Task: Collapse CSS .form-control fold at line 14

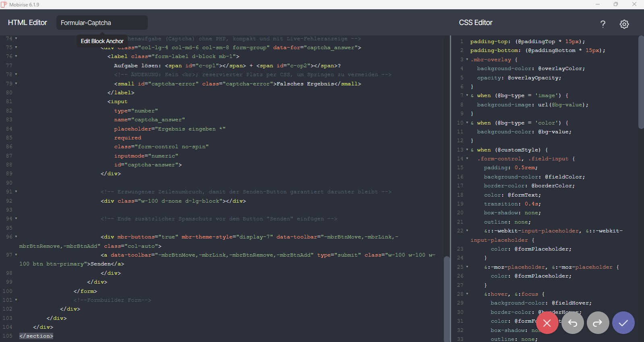Action: click(467, 158)
